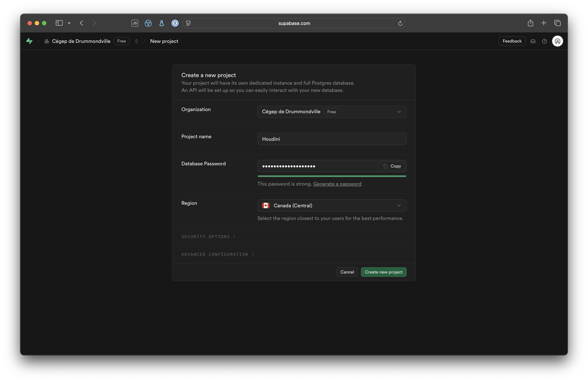Open the flask extension icon
Image resolution: width=588 pixels, height=382 pixels.
[x=162, y=23]
